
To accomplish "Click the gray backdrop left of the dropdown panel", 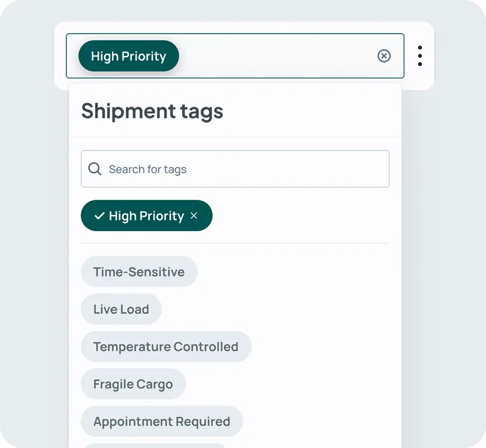I will 33,276.
